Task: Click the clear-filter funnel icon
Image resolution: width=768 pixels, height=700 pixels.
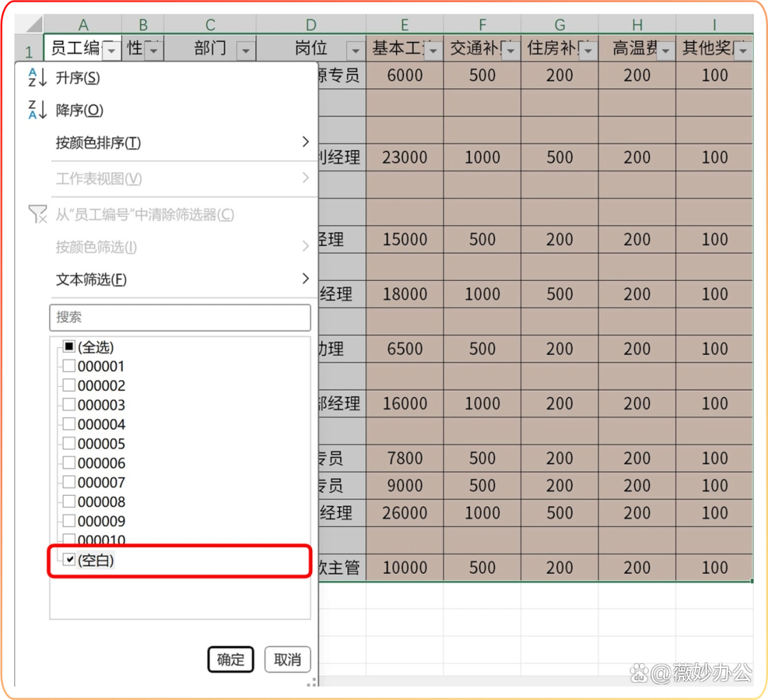Action: (x=38, y=214)
